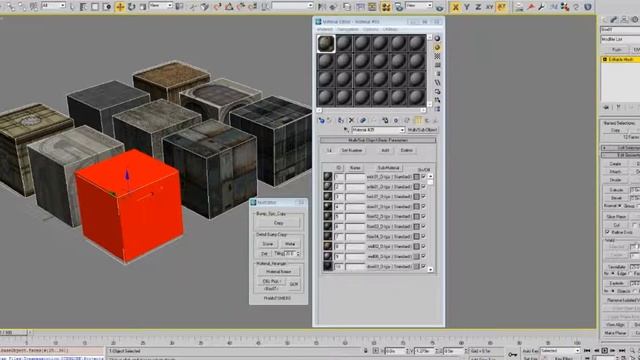Open the material name dropdown in Material Editor

[x=378, y=130]
